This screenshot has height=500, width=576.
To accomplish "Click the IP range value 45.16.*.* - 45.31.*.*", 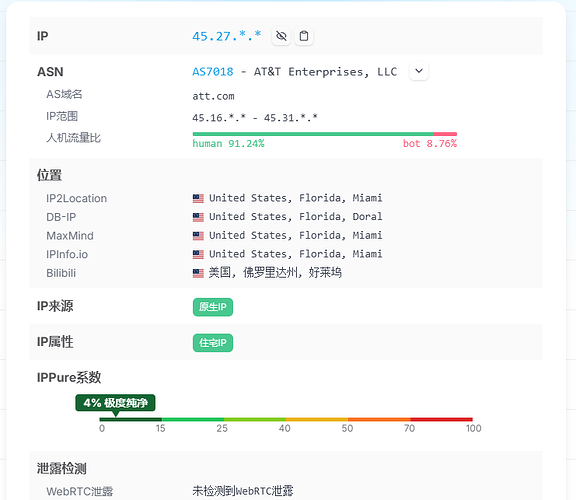I will [x=255, y=118].
